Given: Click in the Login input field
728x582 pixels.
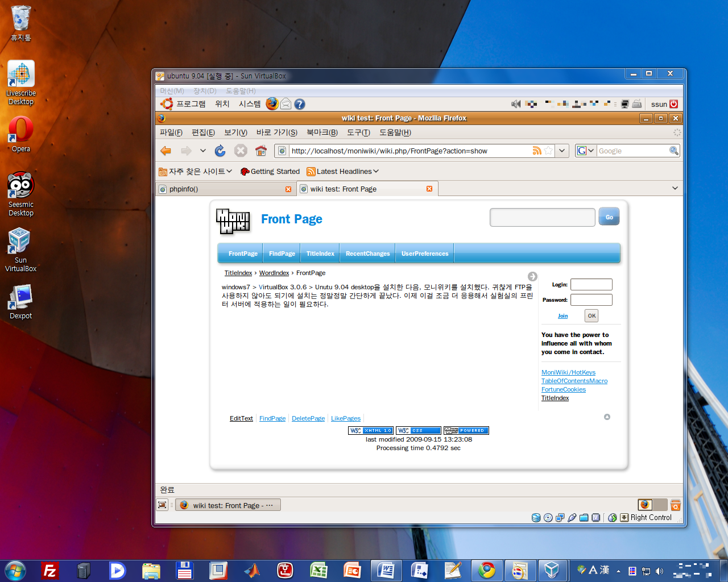Looking at the screenshot, I should (x=591, y=284).
